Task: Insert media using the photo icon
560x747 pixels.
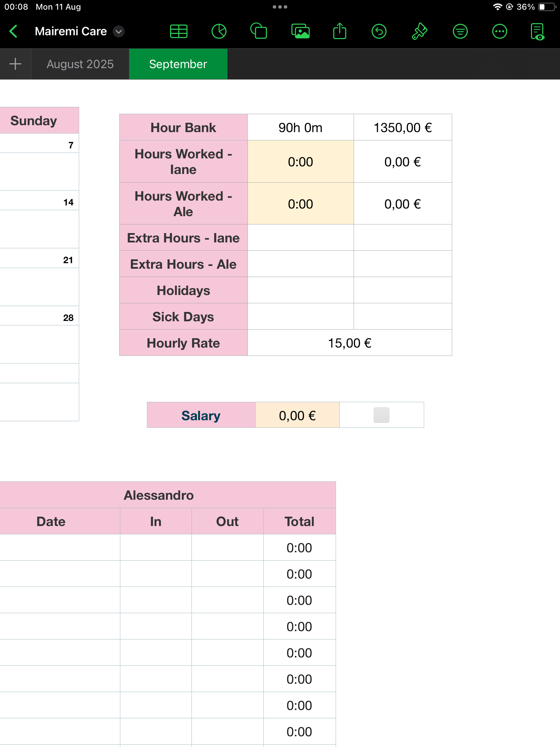Action: pyautogui.click(x=300, y=31)
